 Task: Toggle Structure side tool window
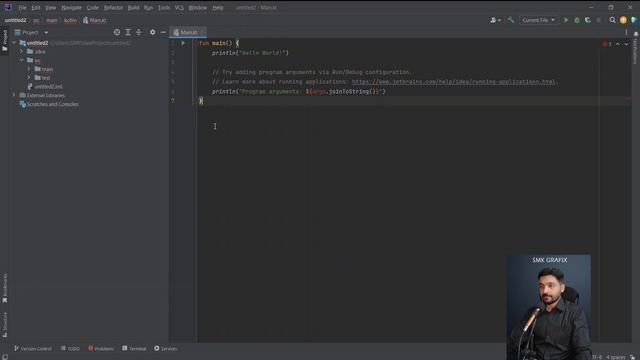click(4, 325)
